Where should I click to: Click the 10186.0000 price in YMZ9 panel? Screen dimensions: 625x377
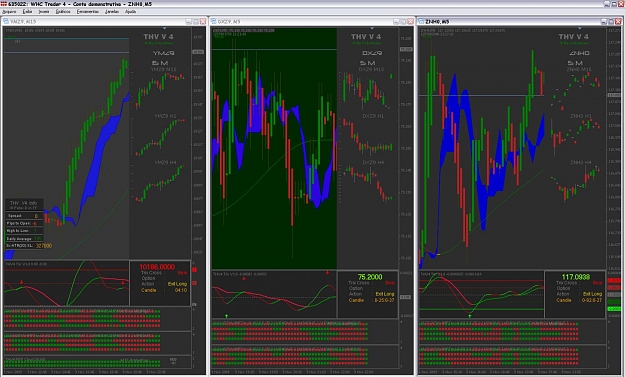157,267
